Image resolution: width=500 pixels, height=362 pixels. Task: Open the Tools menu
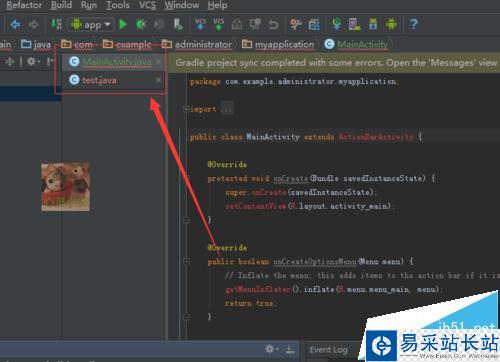(118, 5)
